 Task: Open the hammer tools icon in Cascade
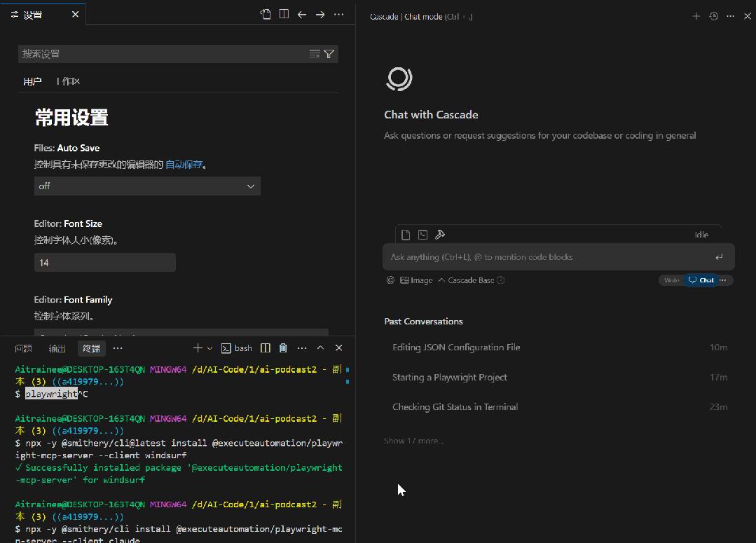point(440,235)
